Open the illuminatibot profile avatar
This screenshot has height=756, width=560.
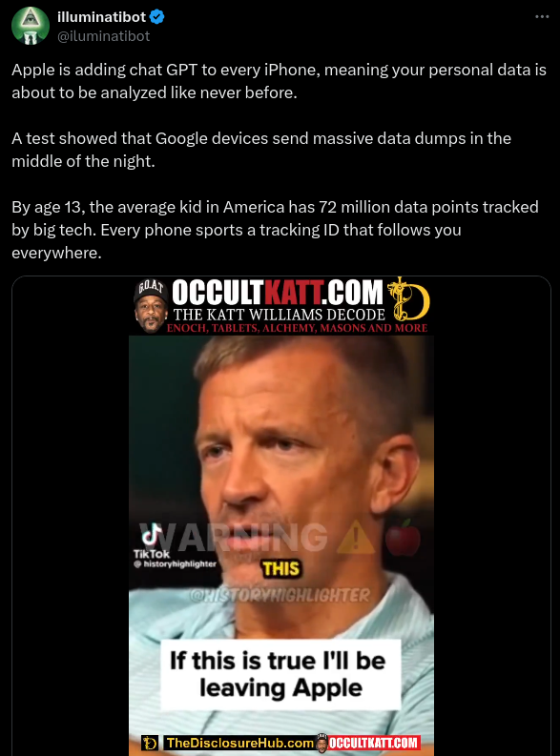[31, 26]
